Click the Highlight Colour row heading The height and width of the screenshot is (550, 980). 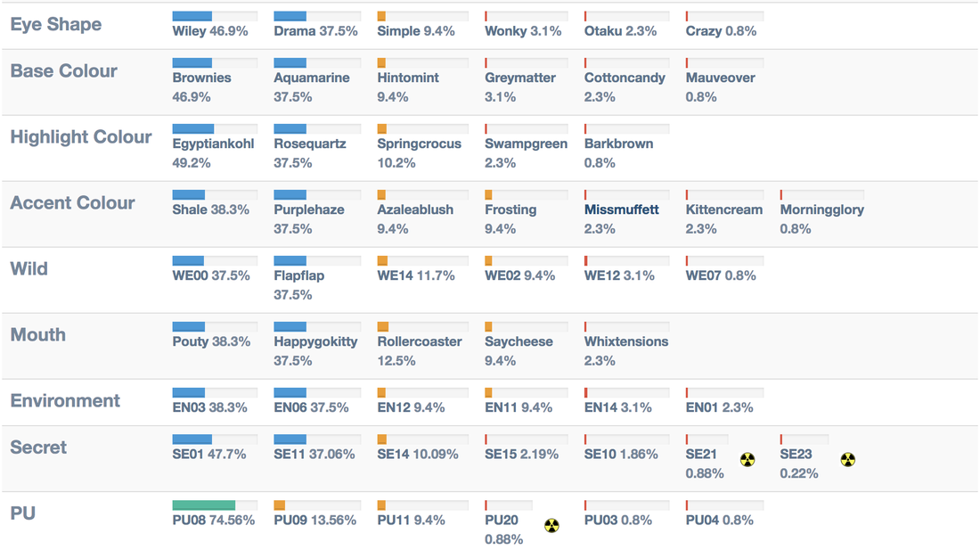[81, 137]
